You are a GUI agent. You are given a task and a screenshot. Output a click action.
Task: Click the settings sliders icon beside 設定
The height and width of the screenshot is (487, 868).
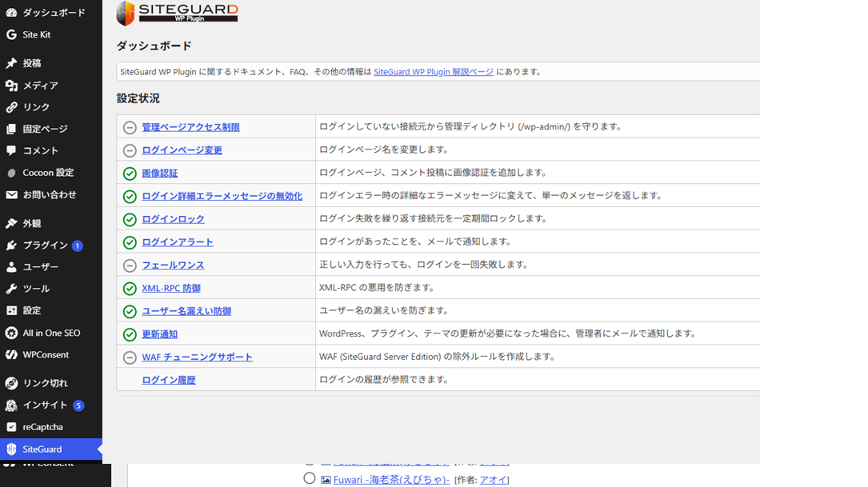tap(11, 310)
